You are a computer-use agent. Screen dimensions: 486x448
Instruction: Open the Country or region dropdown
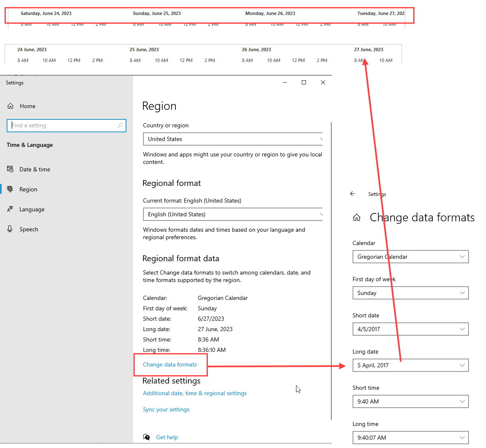coord(233,139)
